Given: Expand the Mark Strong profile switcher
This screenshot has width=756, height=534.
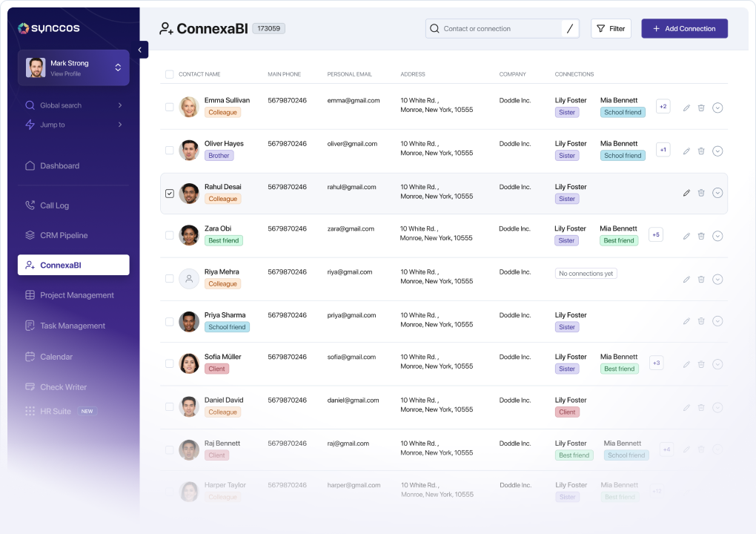Looking at the screenshot, I should pyautogui.click(x=118, y=67).
